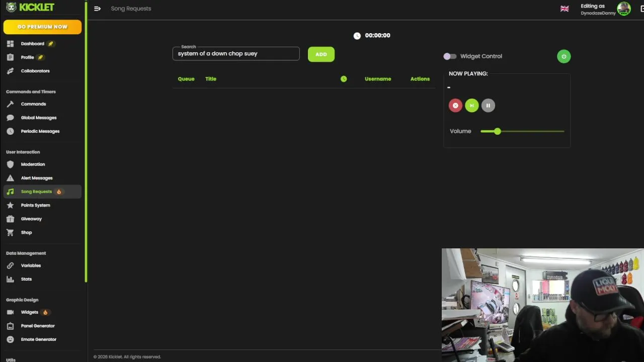The width and height of the screenshot is (644, 362).
Task: Open the Panel Generator icon
Action: click(x=10, y=326)
